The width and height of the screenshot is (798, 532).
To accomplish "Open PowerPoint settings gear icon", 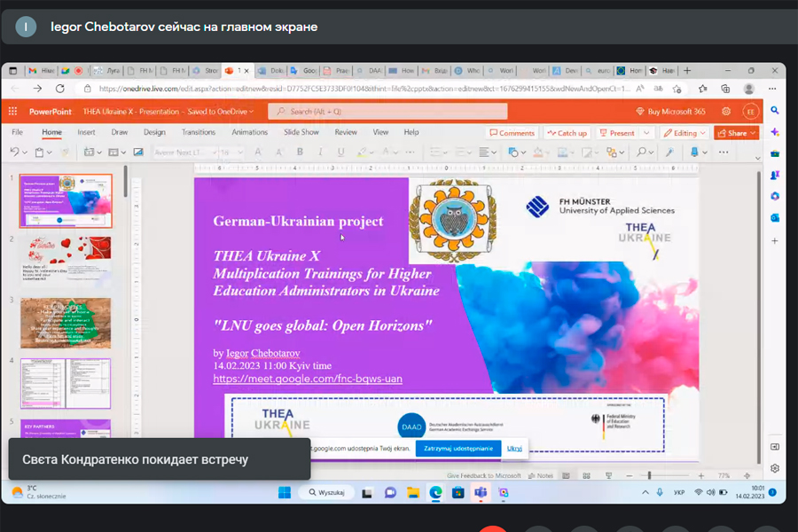I will (725, 112).
